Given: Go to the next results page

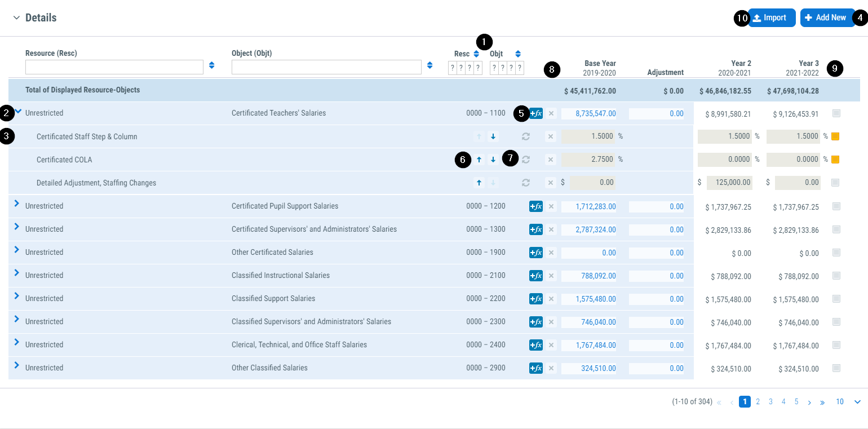Looking at the screenshot, I should tap(809, 403).
